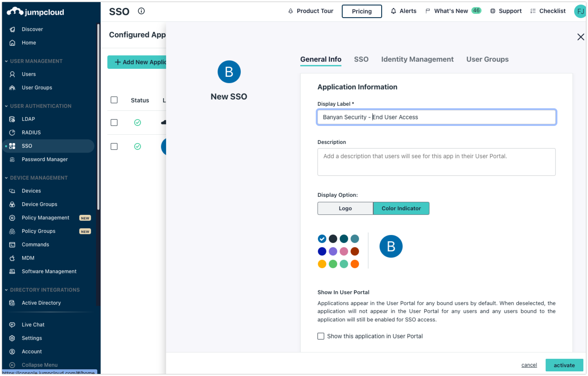This screenshot has width=588, height=376.
Task: Open the User Groups tab
Action: (x=487, y=59)
